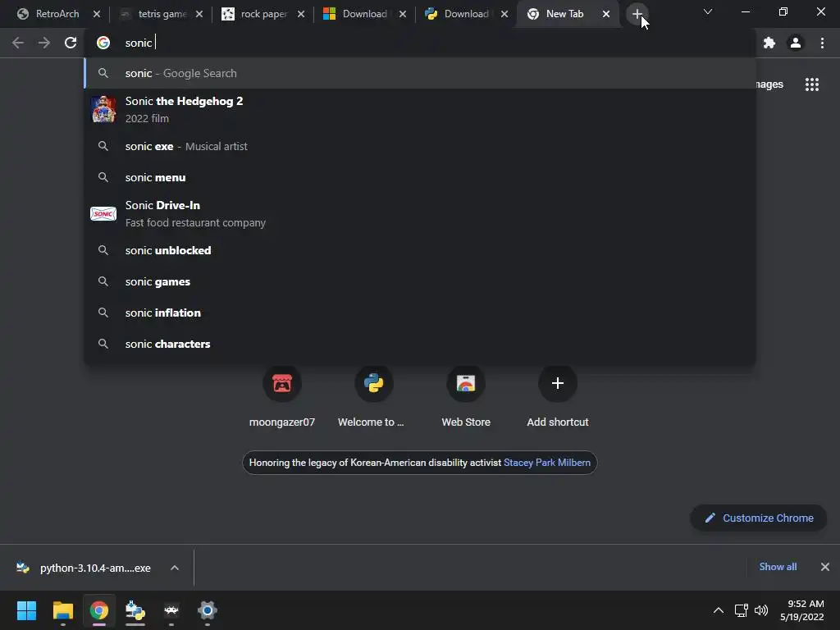This screenshot has width=840, height=630.
Task: Select 'sonic menu' suggestion
Action: click(420, 177)
